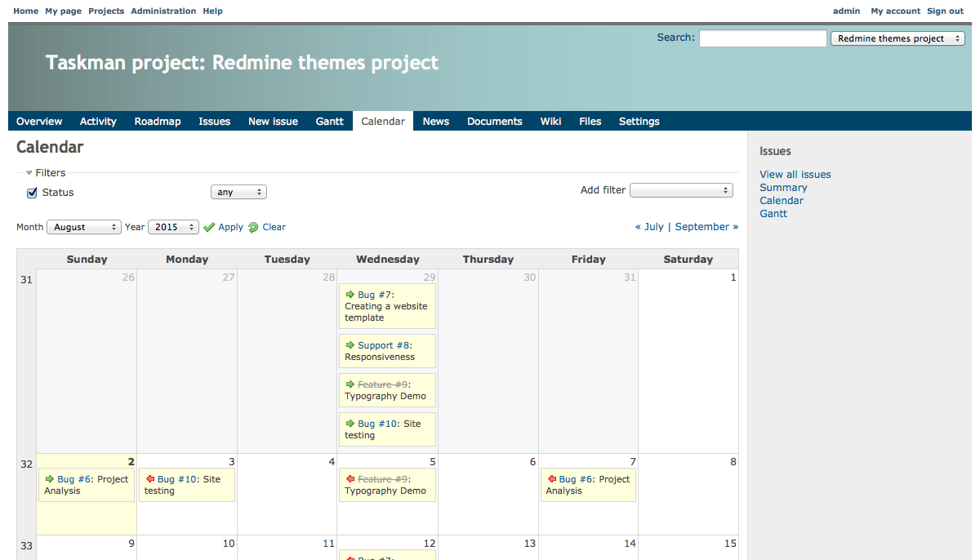Click the green circular Clear icon

point(253,228)
